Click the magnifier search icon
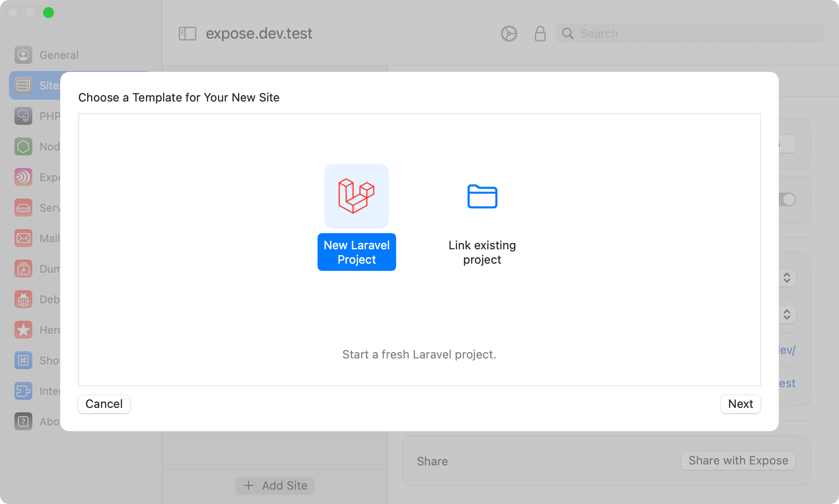Screen dimensions: 839x504 568,34
